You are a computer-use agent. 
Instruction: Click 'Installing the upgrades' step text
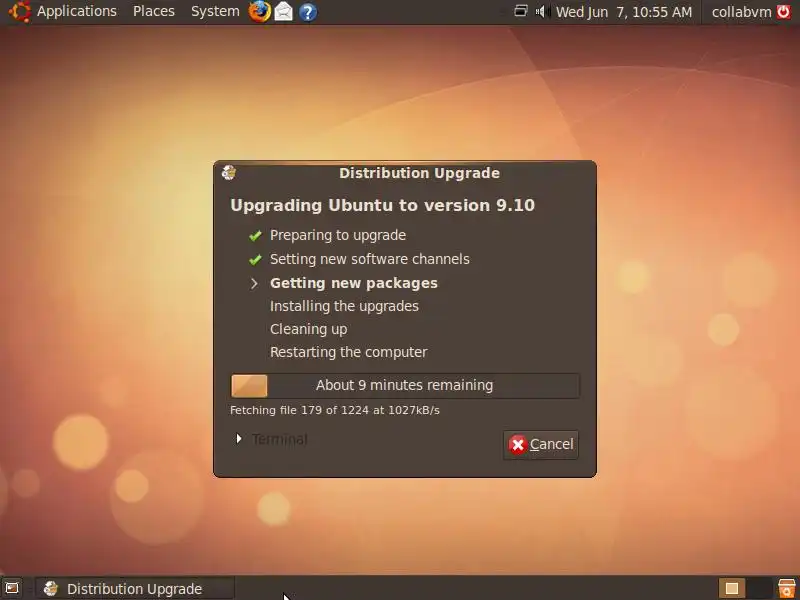[x=344, y=306]
